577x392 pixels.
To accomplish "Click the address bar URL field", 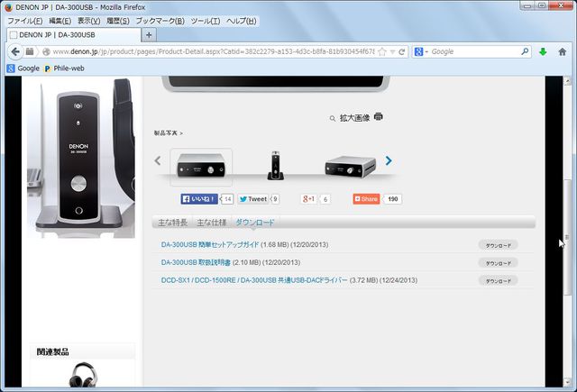I will (x=214, y=52).
